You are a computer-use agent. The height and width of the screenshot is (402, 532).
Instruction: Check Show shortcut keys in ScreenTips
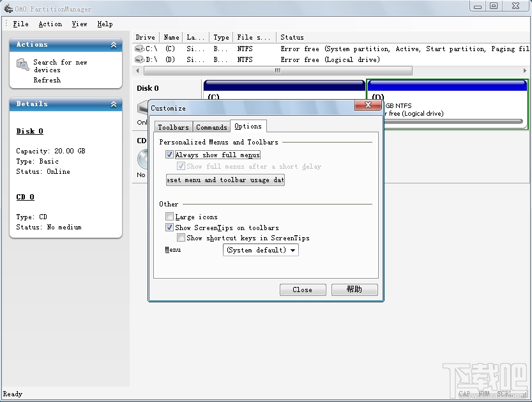(181, 237)
